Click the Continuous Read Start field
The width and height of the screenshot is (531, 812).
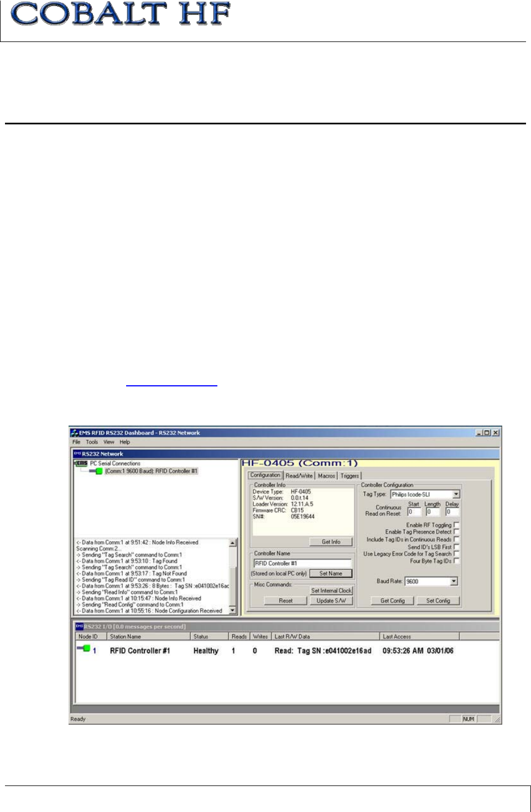pyautogui.click(x=414, y=512)
